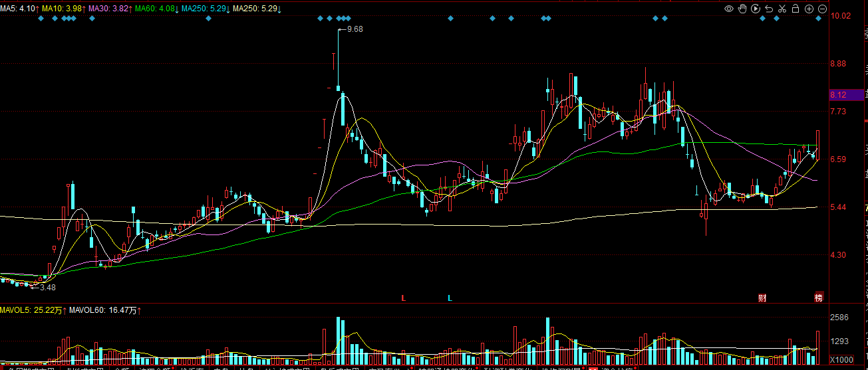This screenshot has width=868, height=370.
Task: Toggle the eye visibility icon
Action: point(729,9)
